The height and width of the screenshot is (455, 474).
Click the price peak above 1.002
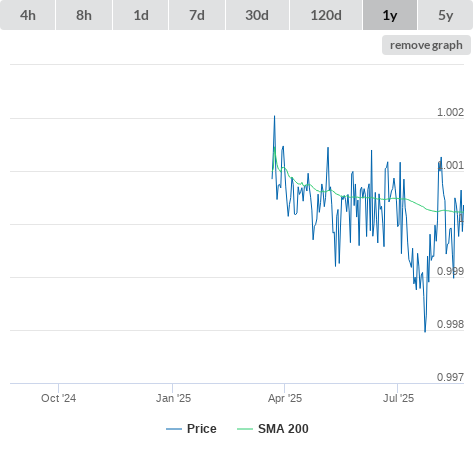coord(274,116)
